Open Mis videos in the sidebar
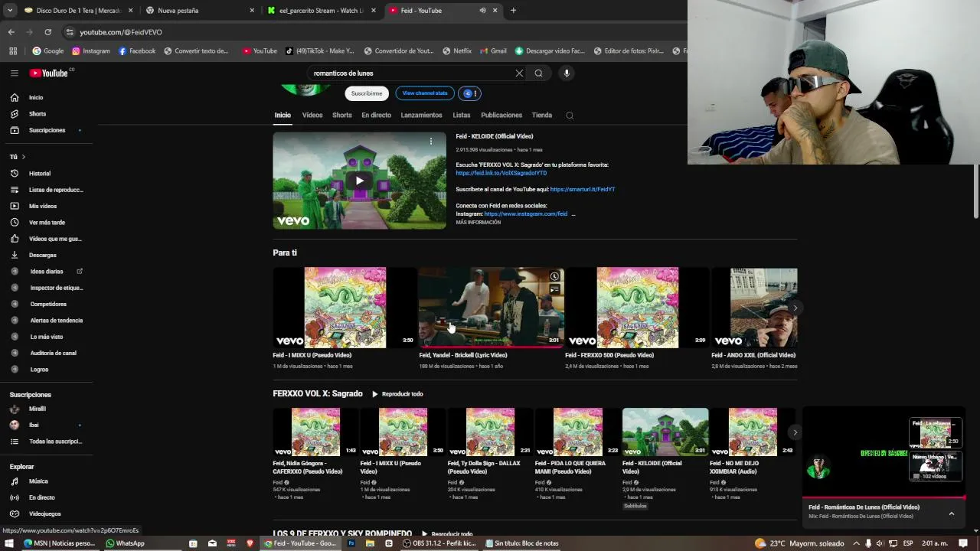 pyautogui.click(x=43, y=206)
